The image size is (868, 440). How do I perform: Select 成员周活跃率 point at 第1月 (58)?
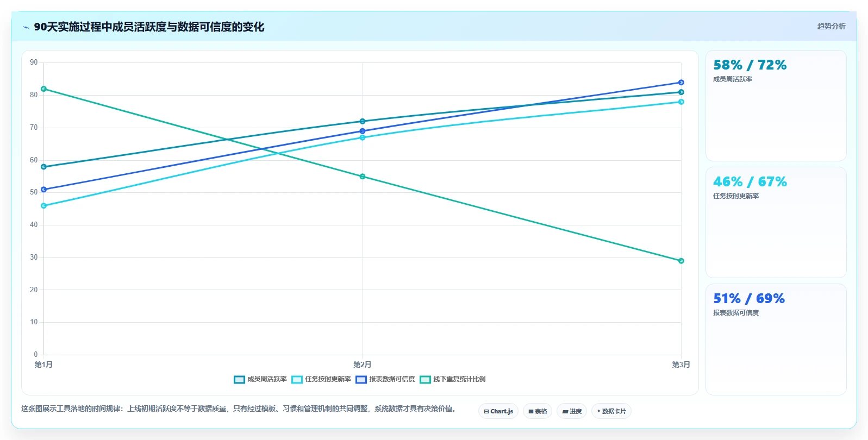(44, 167)
